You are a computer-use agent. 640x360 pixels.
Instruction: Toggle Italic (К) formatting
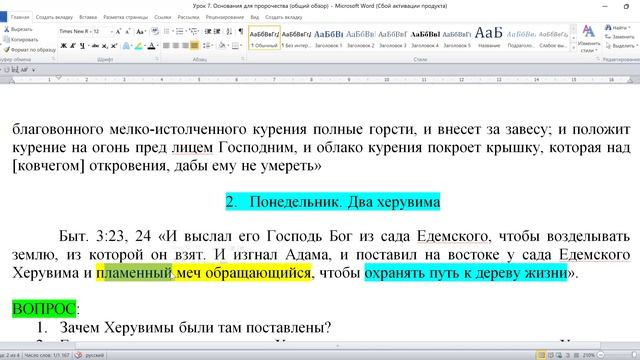[73, 46]
